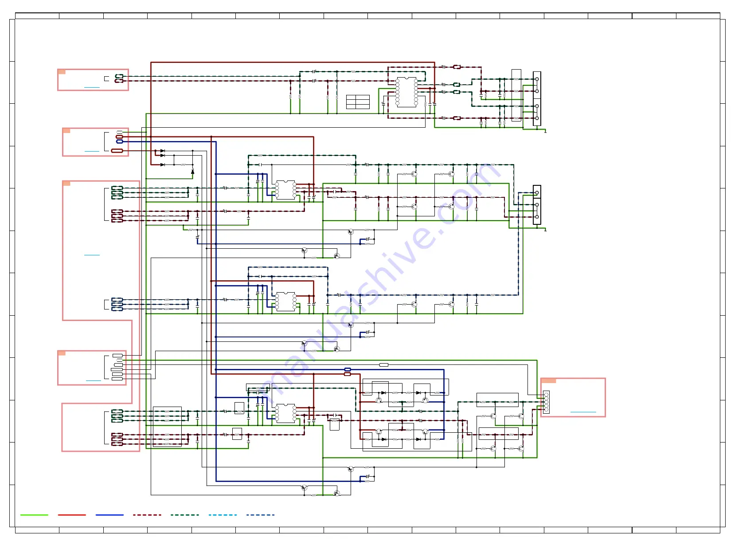Click the solid red legend line
The height and width of the screenshot is (560, 754).
[72, 515]
